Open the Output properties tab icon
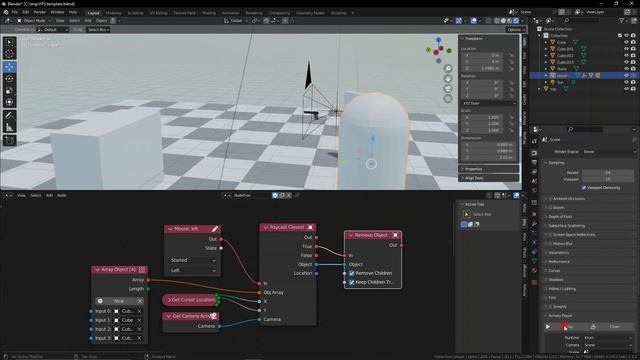 (534, 162)
